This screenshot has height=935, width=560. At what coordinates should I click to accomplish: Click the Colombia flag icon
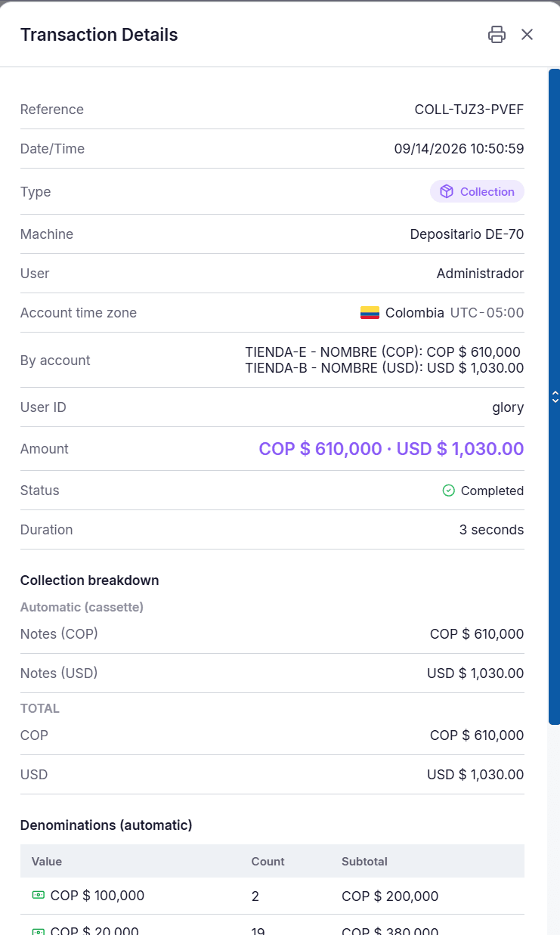tap(370, 313)
